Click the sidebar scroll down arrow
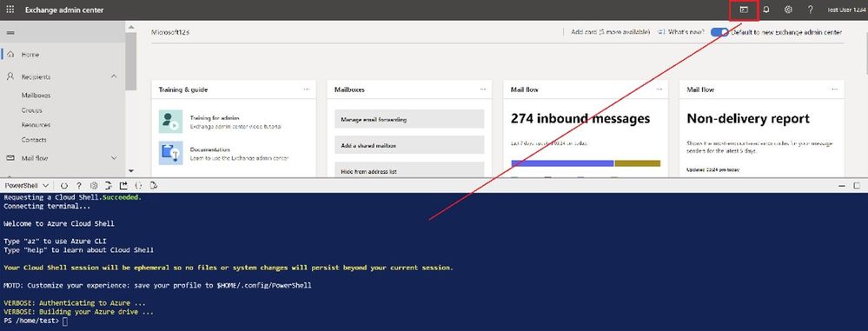Screen dimensions: 868x331 click(130, 171)
